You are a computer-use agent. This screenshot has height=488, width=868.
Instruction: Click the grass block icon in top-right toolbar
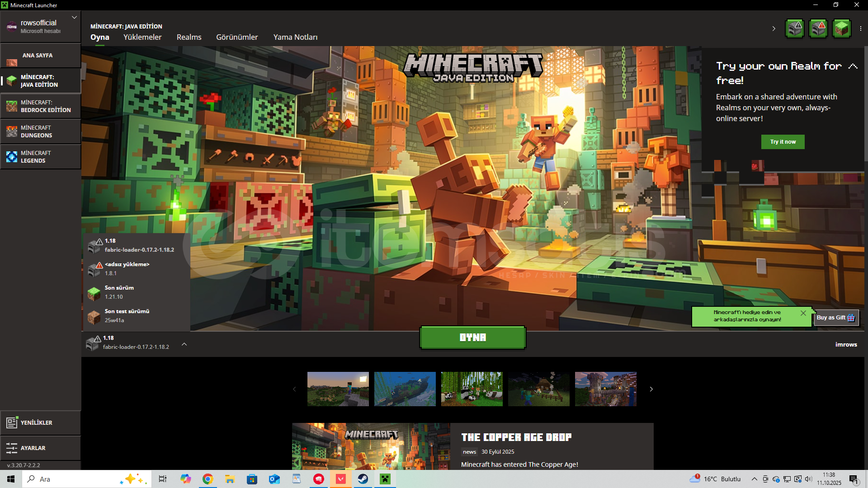click(841, 28)
